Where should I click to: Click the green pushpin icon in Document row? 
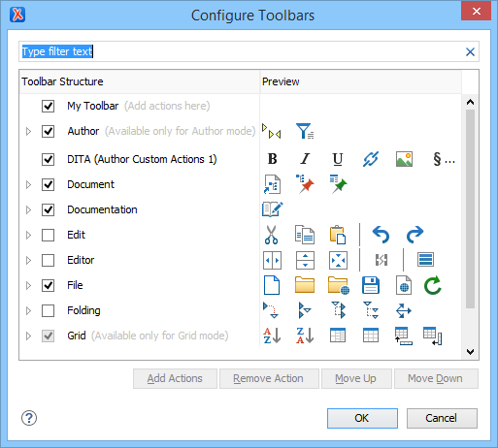(338, 184)
